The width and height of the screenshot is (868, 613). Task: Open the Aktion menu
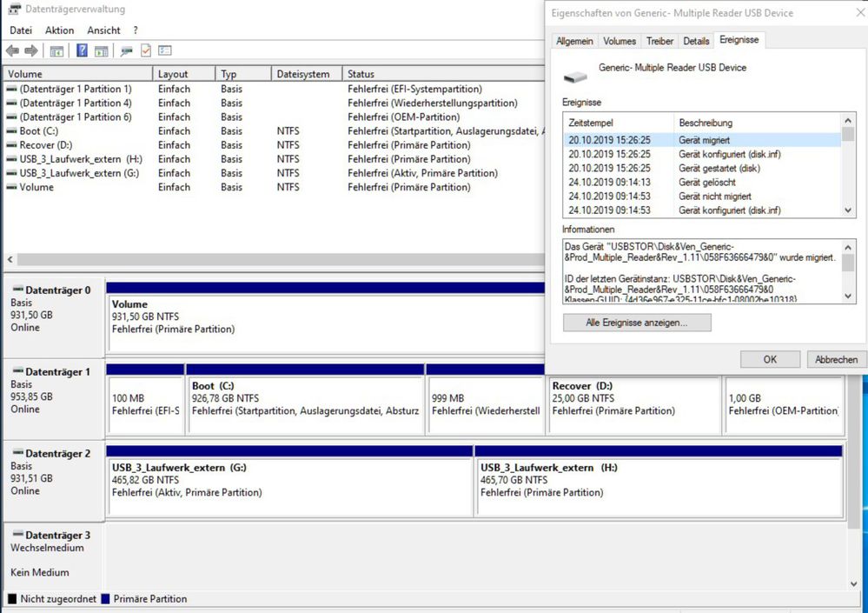59,30
